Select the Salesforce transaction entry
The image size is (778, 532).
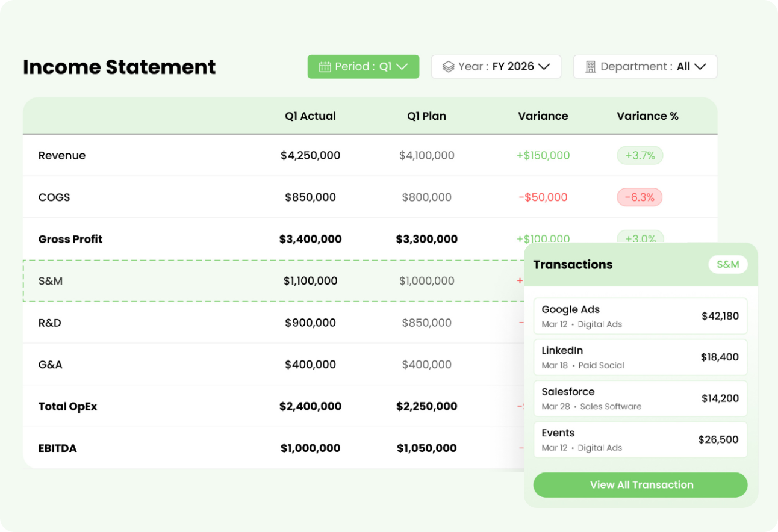641,398
